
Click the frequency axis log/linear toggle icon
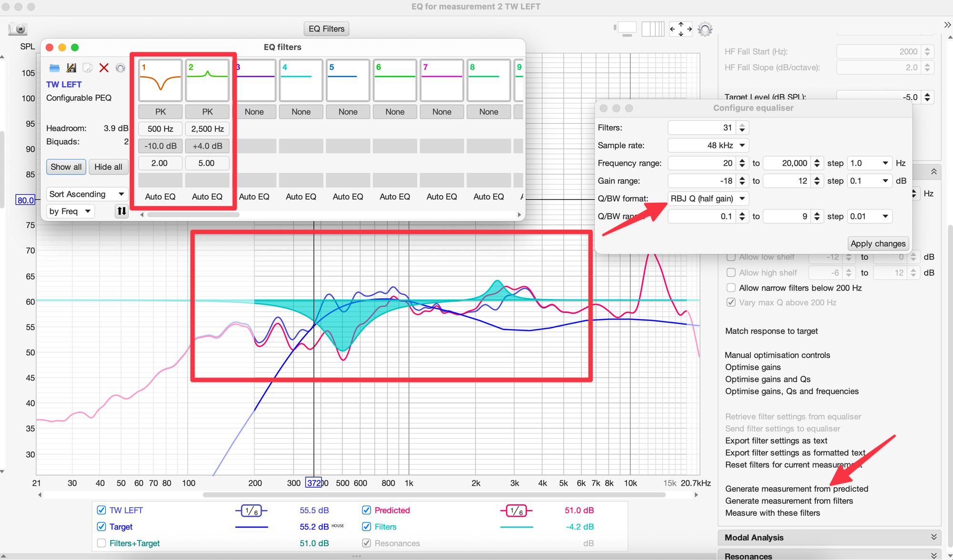click(652, 29)
